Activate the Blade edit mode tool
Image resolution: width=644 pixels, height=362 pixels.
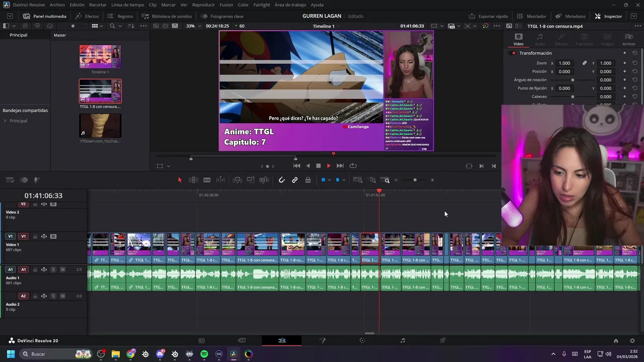pos(207,180)
